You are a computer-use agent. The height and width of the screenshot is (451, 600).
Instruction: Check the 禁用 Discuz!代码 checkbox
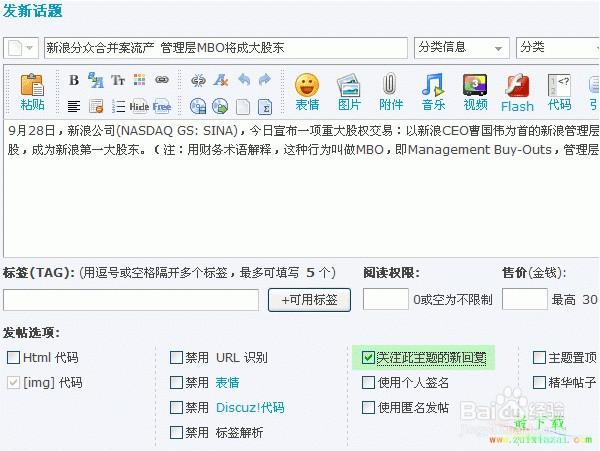176,407
